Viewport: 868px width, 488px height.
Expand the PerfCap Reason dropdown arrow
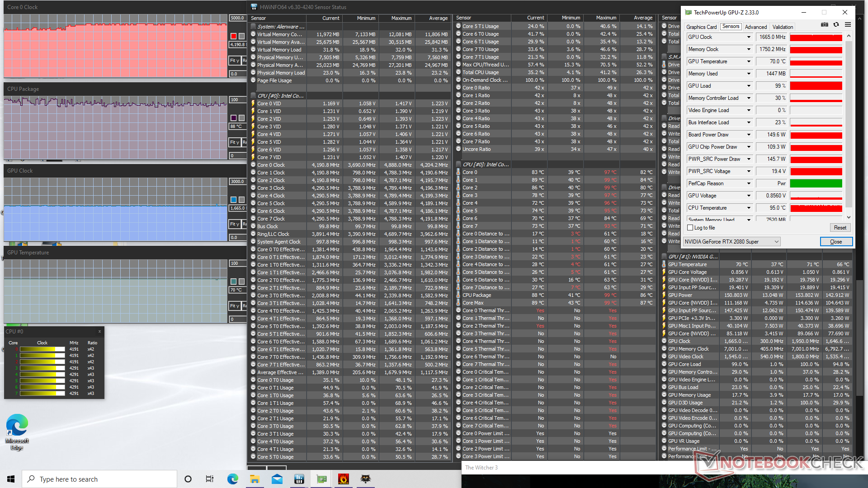click(x=749, y=183)
